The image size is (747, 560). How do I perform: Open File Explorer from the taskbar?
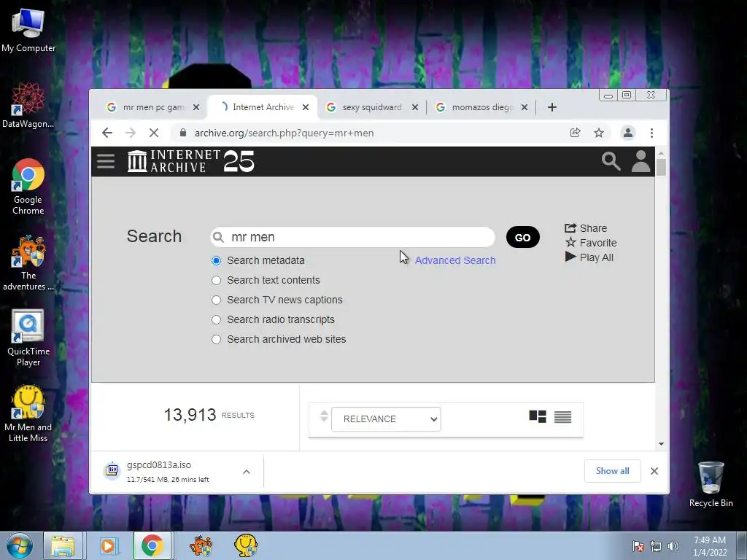63,545
